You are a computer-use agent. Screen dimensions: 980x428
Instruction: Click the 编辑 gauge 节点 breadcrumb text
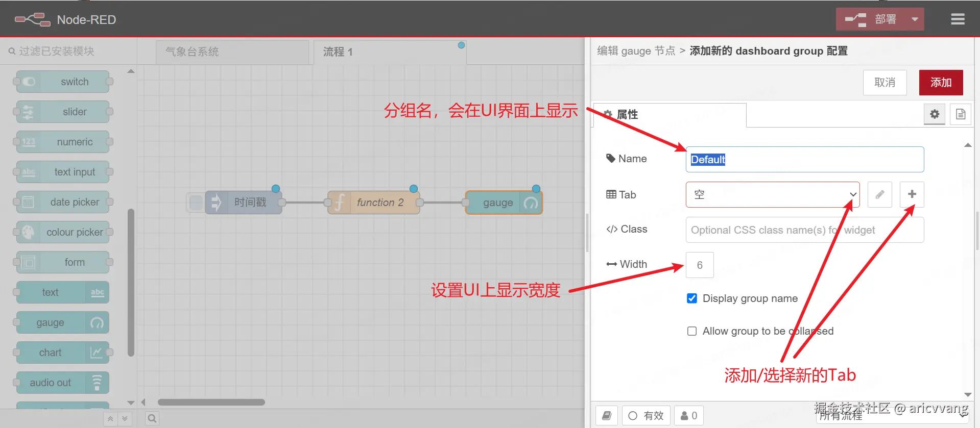[x=636, y=51]
